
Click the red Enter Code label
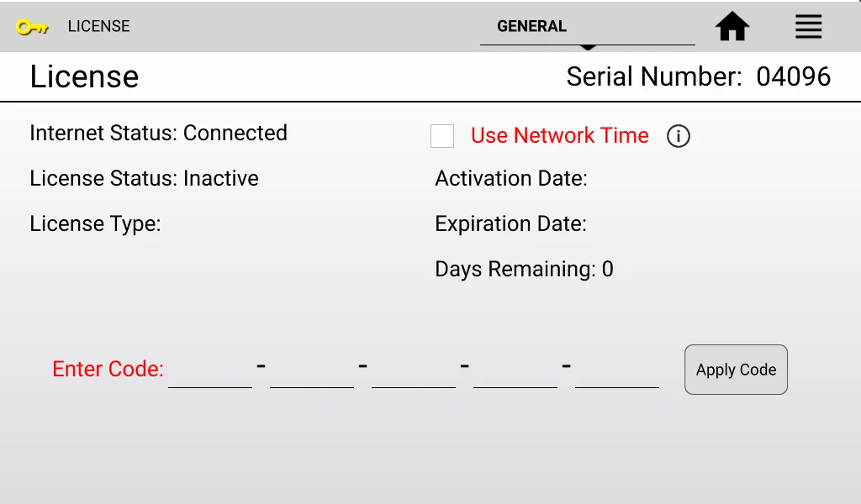tap(108, 370)
